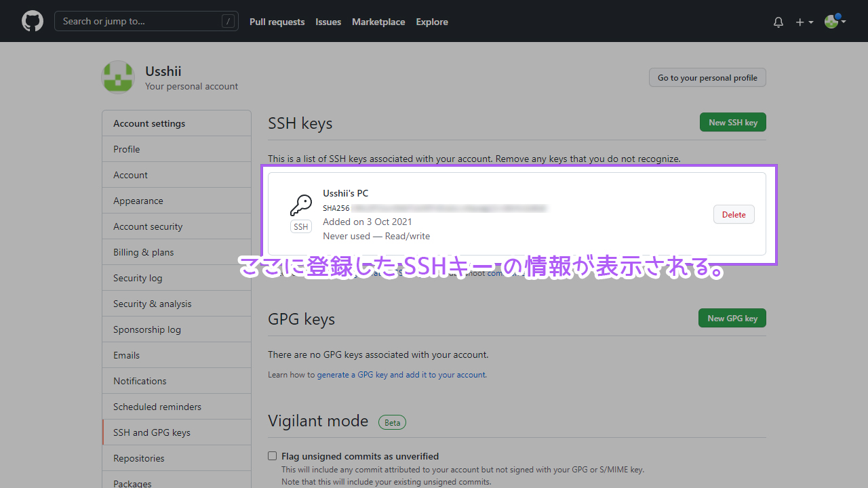Viewport: 868px width, 488px height.
Task: Open Packages in sidebar
Action: [x=176, y=480]
